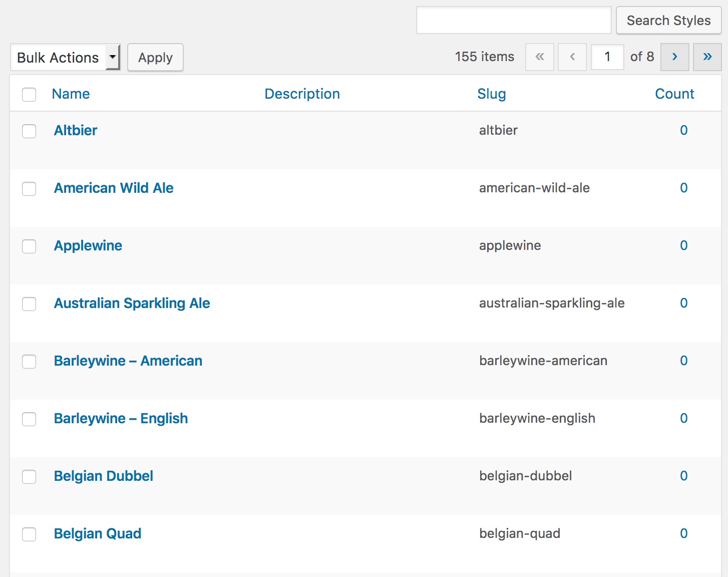Click the Search Styles button
728x577 pixels.
(668, 20)
